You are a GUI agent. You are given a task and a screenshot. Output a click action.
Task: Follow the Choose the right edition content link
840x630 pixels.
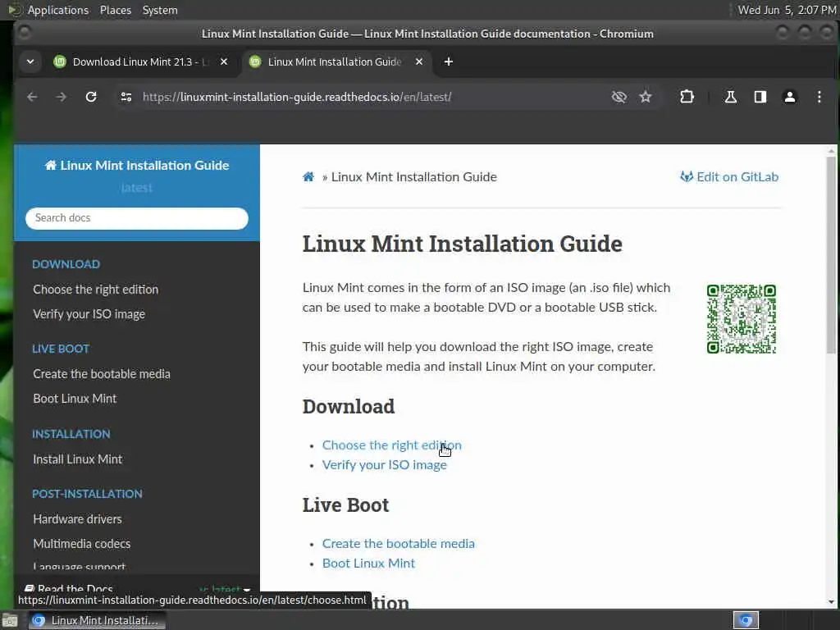[391, 445]
